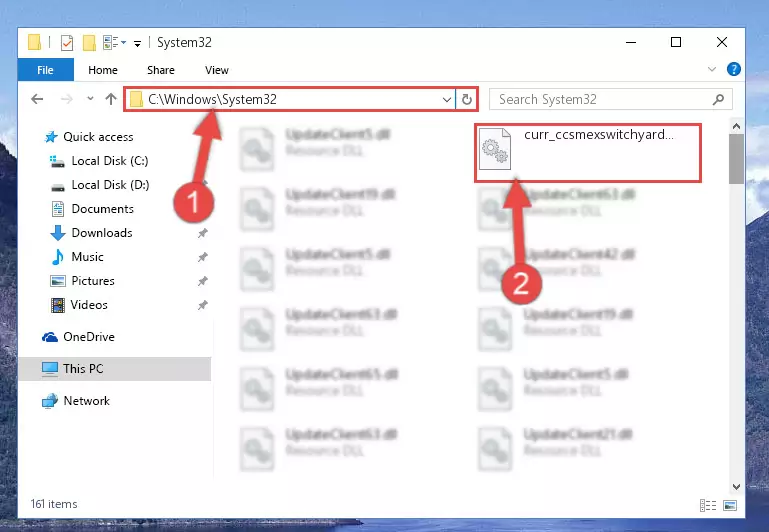This screenshot has width=769, height=532.
Task: Open Help via the blue question icon
Action: pyautogui.click(x=734, y=69)
